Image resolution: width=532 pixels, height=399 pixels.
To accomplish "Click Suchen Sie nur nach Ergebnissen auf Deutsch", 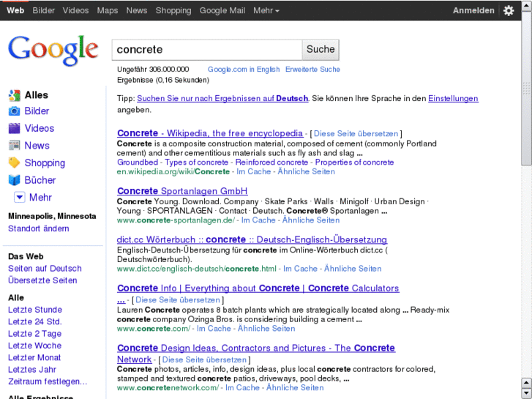I will click(x=222, y=99).
